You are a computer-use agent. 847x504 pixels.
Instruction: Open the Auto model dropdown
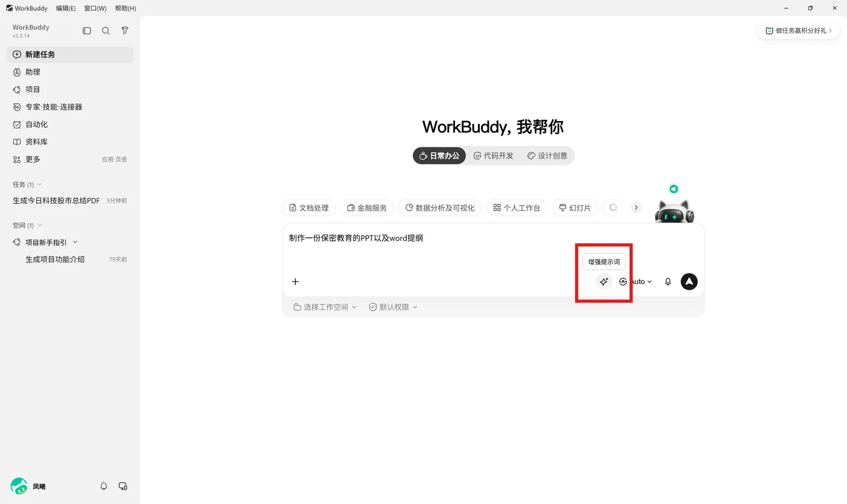[x=636, y=281]
